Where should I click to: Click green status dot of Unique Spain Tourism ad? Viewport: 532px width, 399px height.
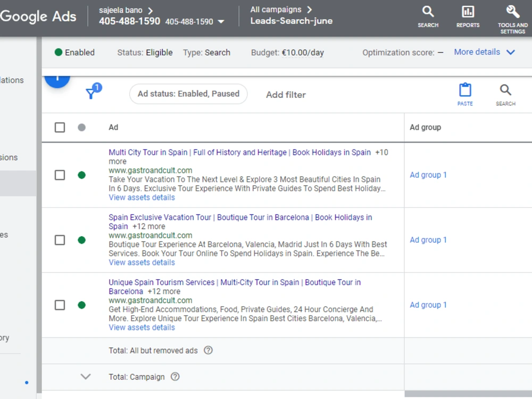(81, 305)
